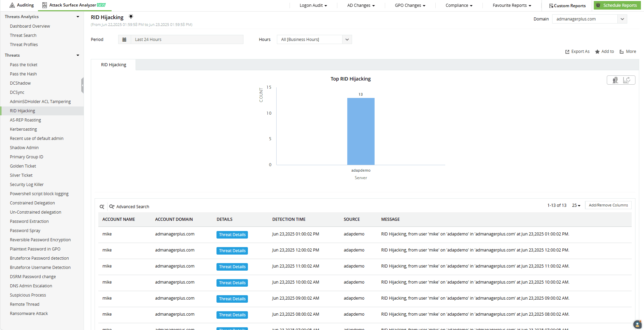The height and width of the screenshot is (330, 644).
Task: Select the Pass the Hash threat
Action: [x=23, y=74]
